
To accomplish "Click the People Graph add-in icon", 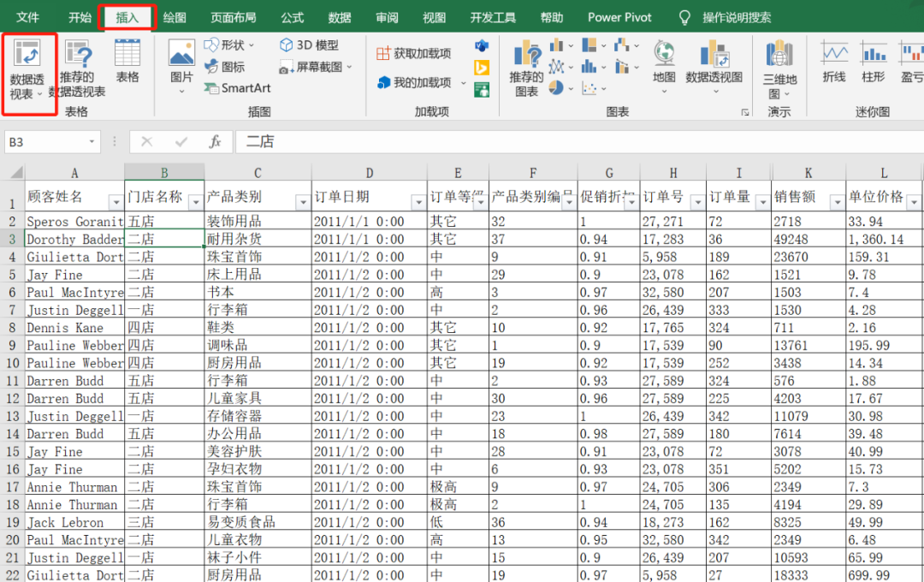I will pos(482,90).
